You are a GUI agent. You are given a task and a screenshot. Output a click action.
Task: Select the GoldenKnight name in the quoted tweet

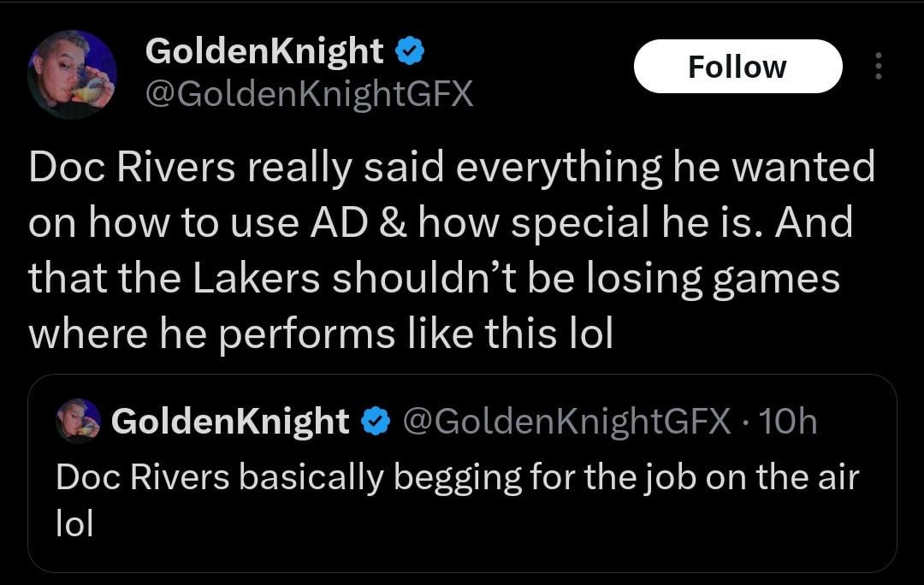230,421
